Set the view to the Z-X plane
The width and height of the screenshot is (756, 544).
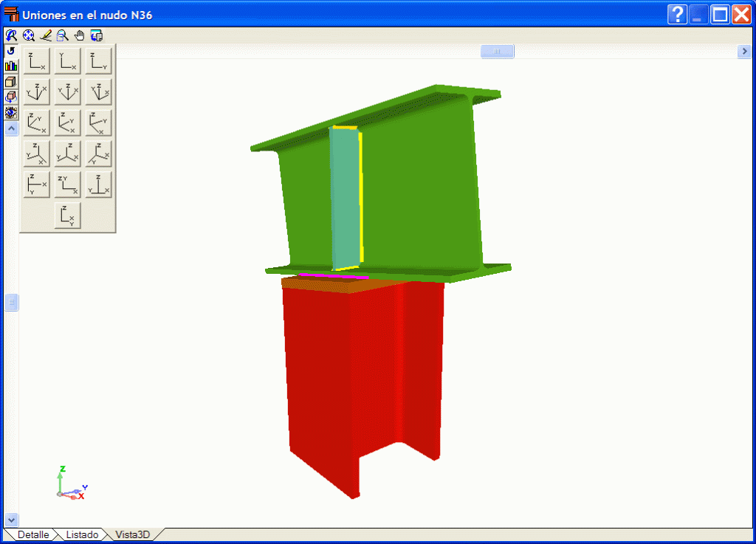[37, 61]
